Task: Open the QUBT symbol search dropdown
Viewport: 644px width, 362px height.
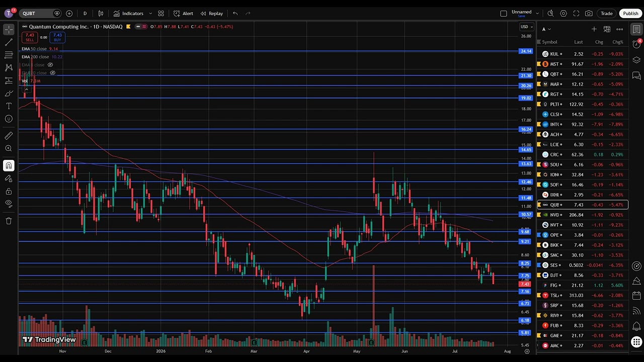Action: 40,14
